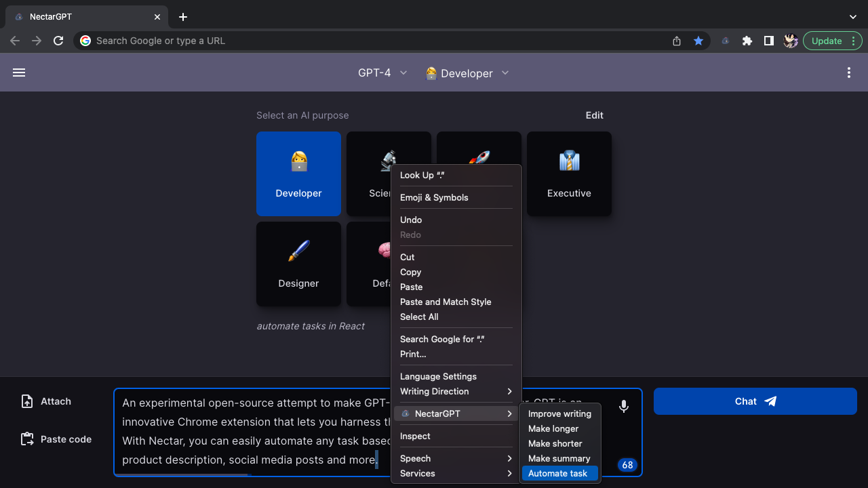Choose Select All in the context menu

(x=456, y=317)
